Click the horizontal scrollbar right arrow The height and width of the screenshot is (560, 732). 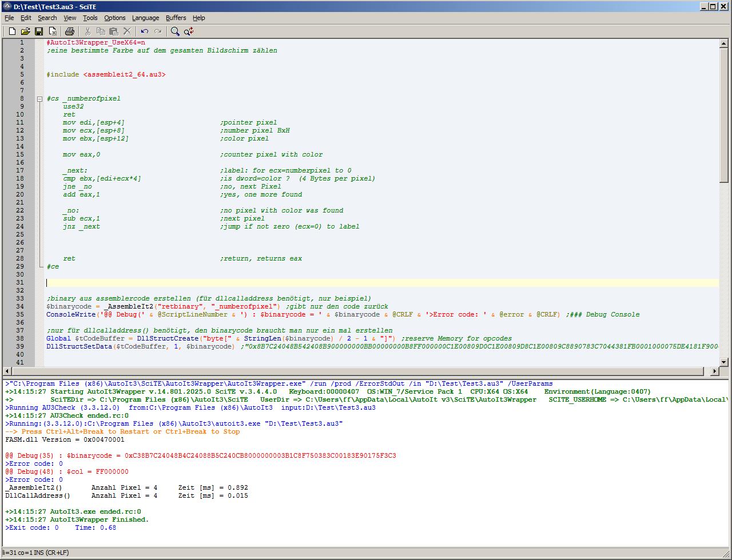coord(714,371)
